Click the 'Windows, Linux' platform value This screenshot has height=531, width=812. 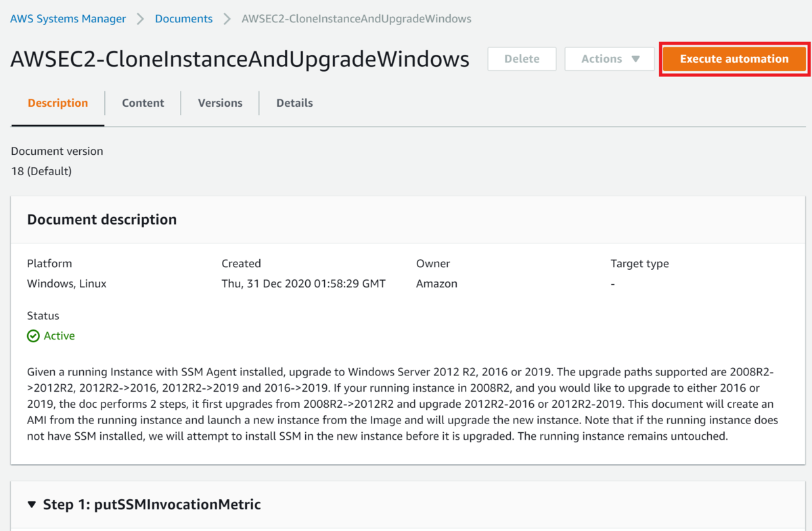pos(66,283)
